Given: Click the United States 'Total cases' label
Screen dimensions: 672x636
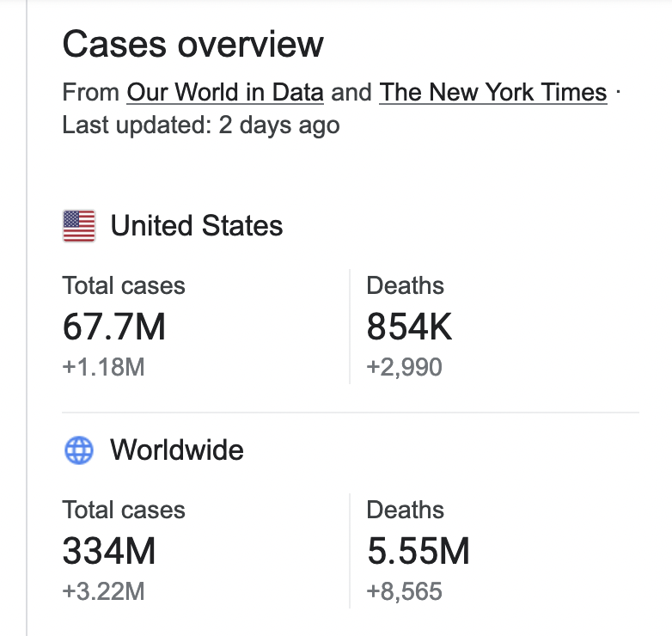Looking at the screenshot, I should (x=124, y=285).
